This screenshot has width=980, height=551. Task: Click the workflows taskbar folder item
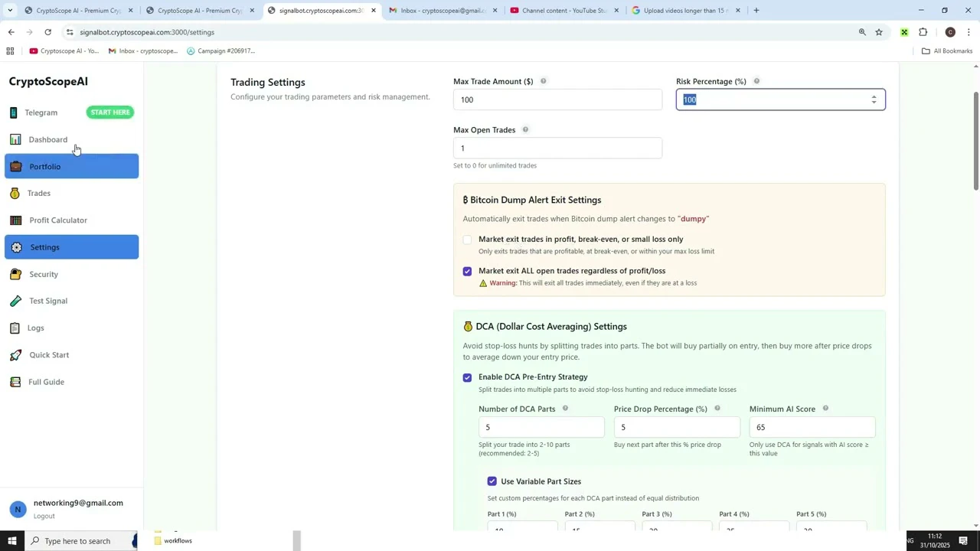(173, 541)
